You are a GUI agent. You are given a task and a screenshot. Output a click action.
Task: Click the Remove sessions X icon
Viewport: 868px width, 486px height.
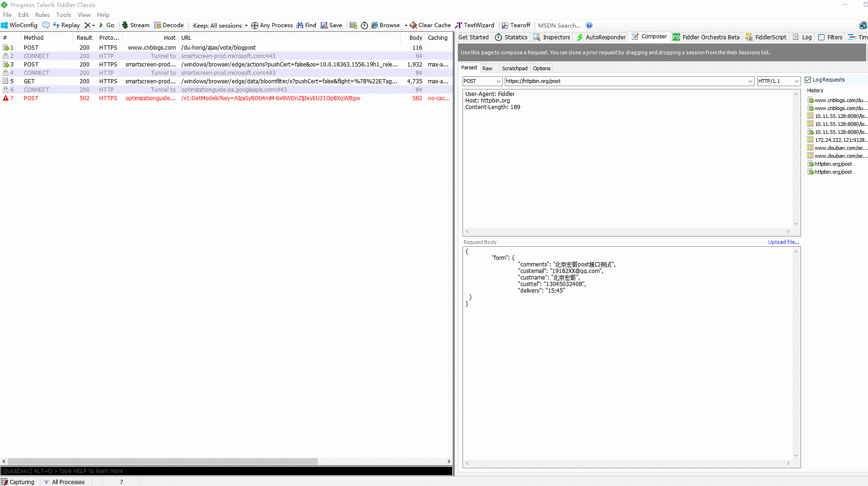(x=87, y=25)
